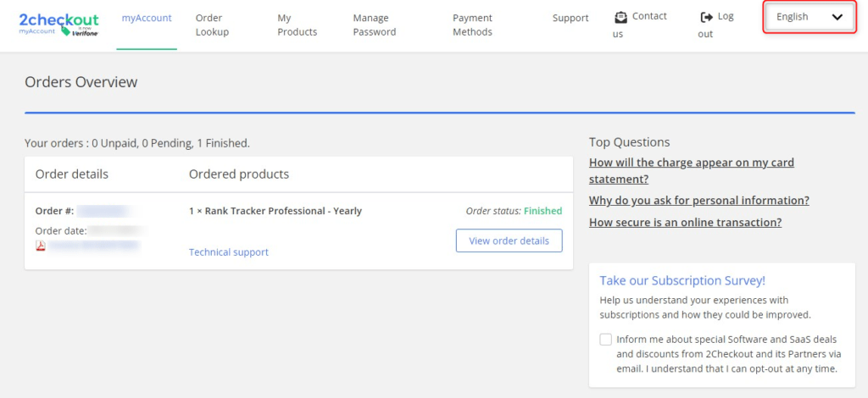Open 'Why do you ask for personal information?'
The width and height of the screenshot is (868, 398).
[x=699, y=200]
